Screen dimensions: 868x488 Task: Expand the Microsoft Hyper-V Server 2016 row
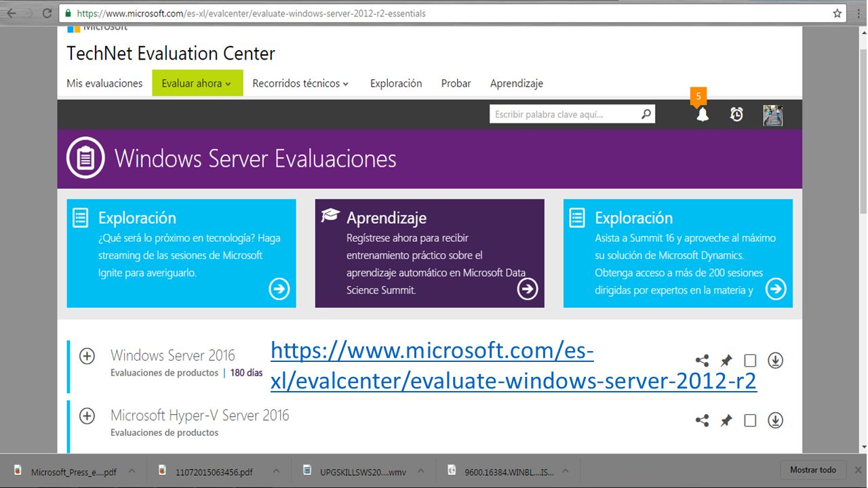point(87,415)
